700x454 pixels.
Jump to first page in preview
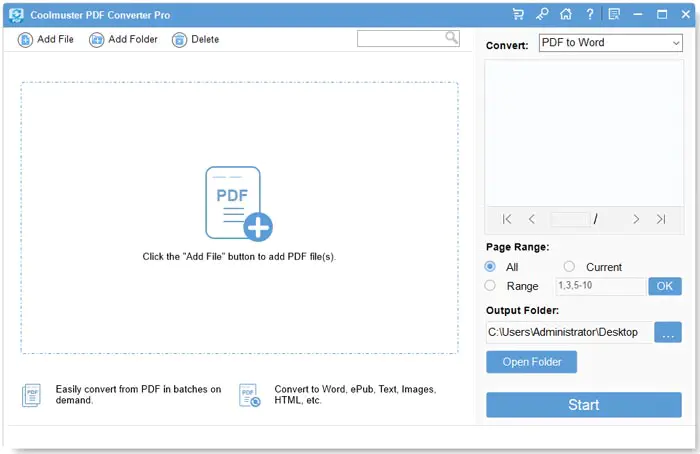click(x=507, y=219)
